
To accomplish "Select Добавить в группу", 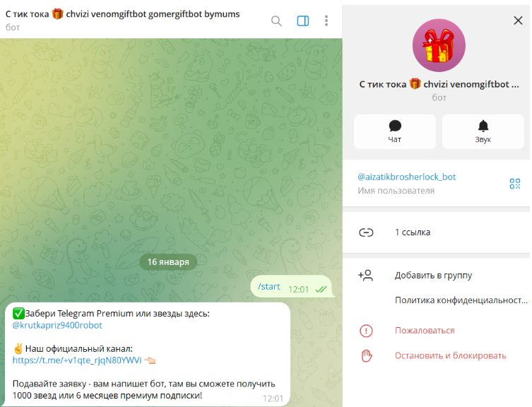I will coord(433,276).
